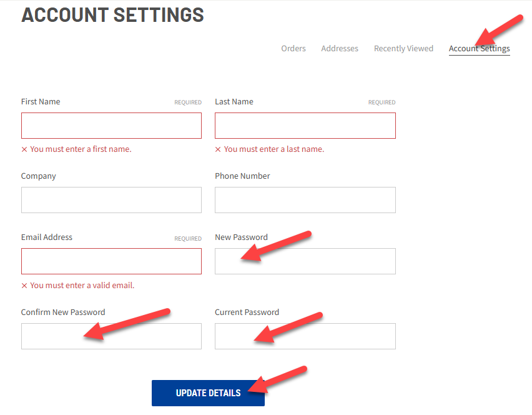Select the Account Settings tab
Screen dimensions: 532x415
click(479, 48)
